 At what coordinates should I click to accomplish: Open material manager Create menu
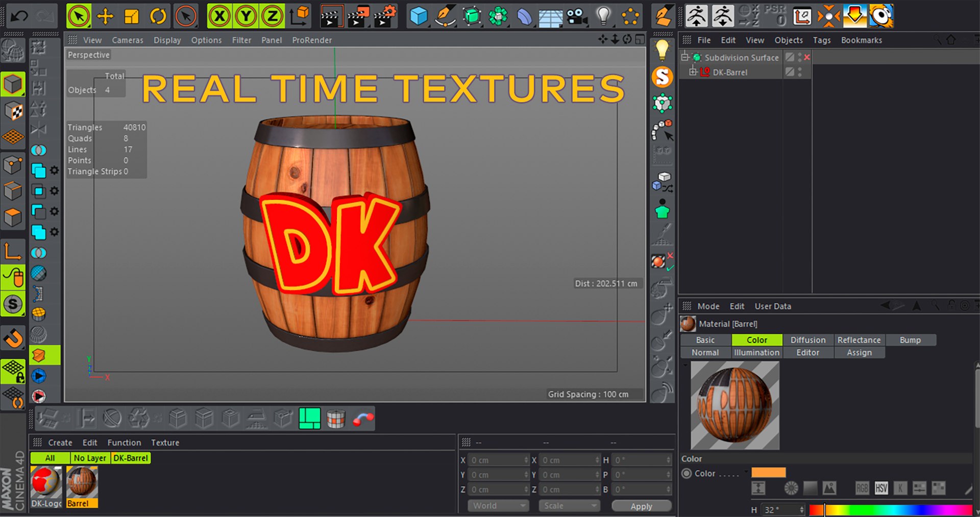click(x=60, y=443)
